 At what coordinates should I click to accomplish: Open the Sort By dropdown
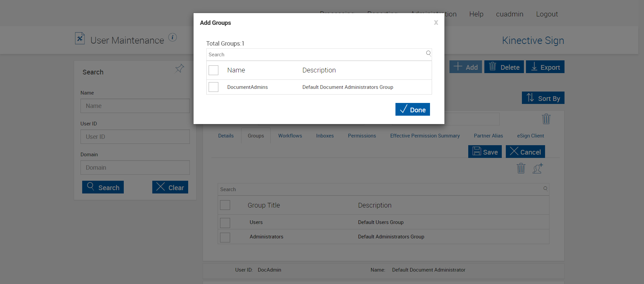(x=543, y=98)
